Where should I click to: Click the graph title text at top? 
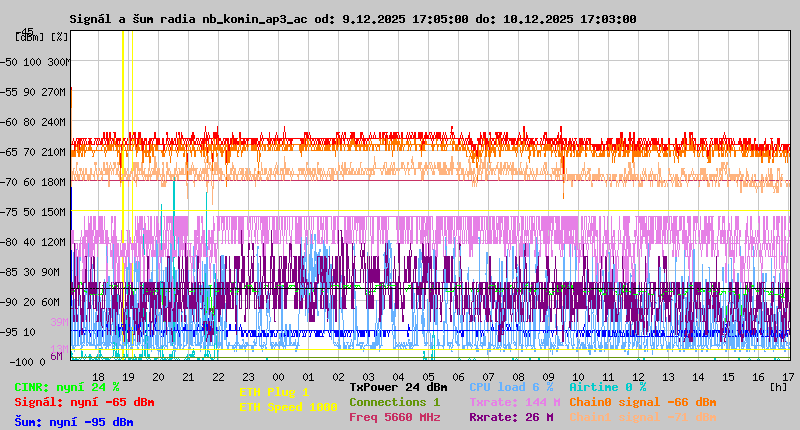point(352,19)
